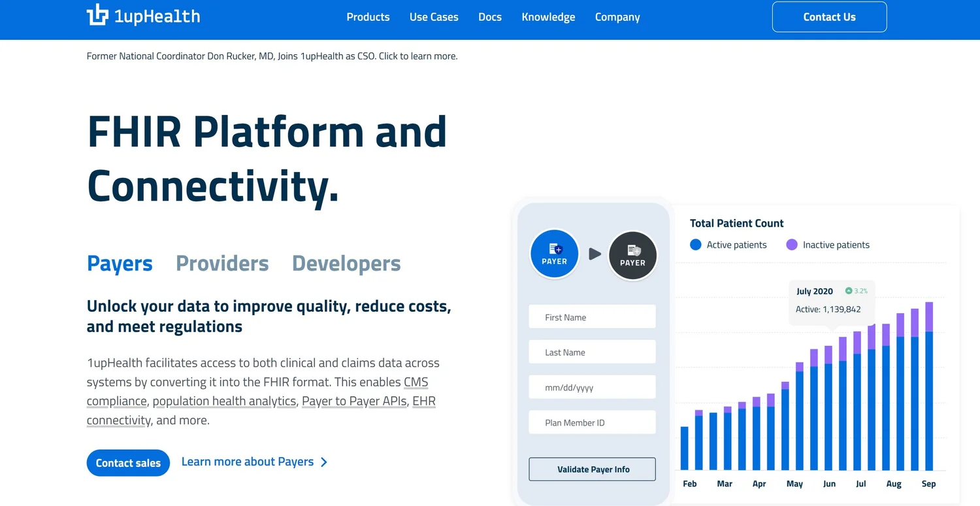Focus the mm/dd/yyyy date field
The width and height of the screenshot is (980, 506).
592,388
